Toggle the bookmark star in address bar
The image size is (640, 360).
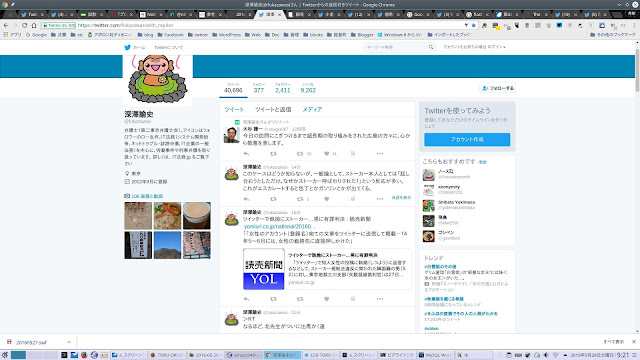pyautogui.click(x=473, y=25)
